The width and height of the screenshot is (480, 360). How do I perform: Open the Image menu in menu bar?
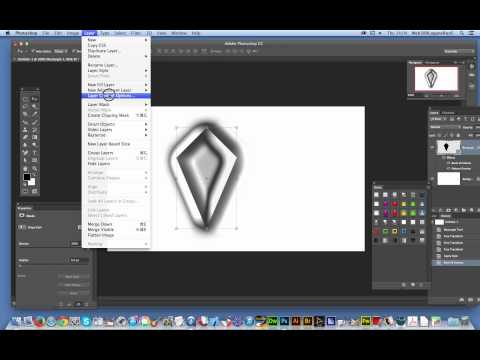(x=73, y=33)
